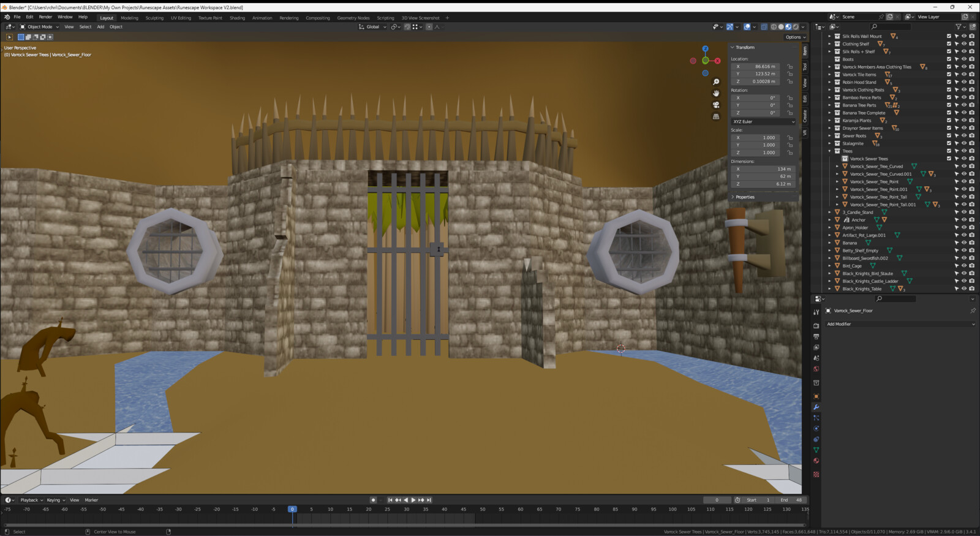Open the Add Modifier dropdown
Viewport: 980px width, 536px height.
(900, 324)
